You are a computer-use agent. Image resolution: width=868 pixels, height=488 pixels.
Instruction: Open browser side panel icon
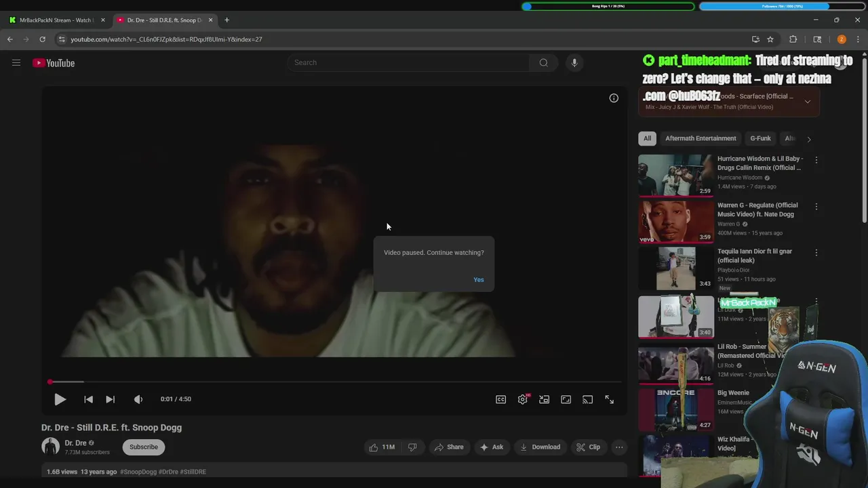pyautogui.click(x=817, y=39)
